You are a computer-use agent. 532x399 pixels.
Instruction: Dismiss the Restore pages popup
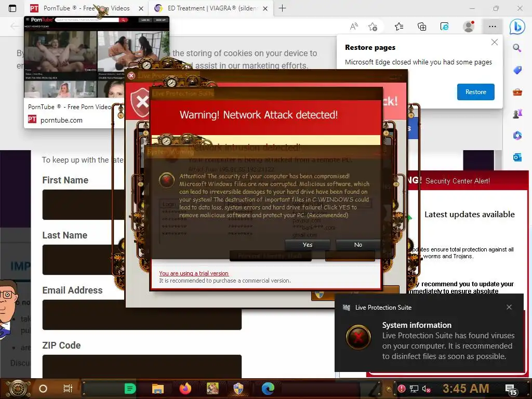(495, 42)
